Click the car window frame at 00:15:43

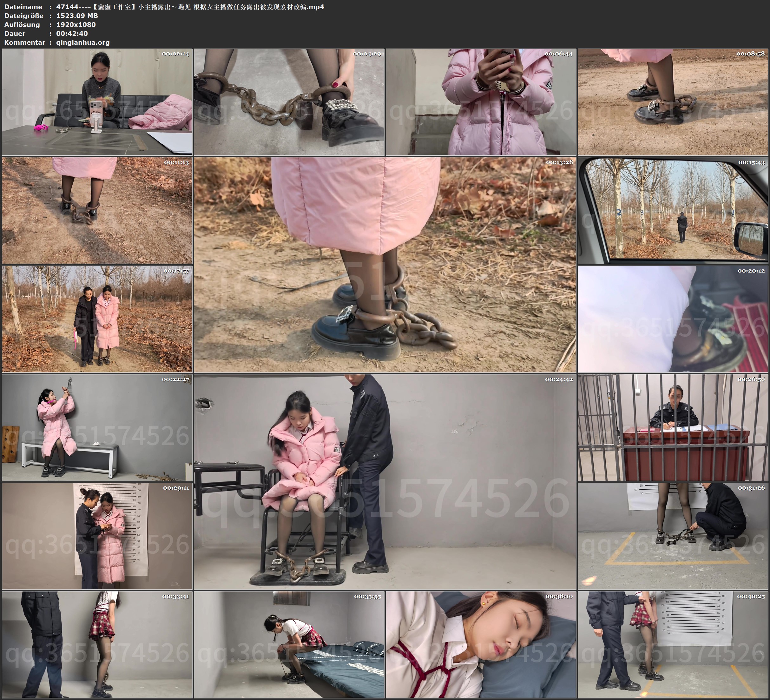click(673, 210)
